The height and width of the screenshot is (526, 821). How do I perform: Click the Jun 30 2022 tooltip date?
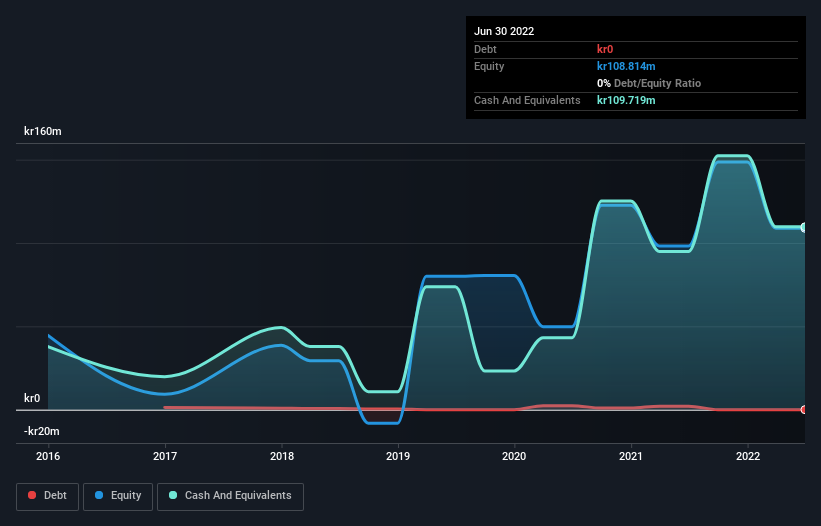click(504, 31)
